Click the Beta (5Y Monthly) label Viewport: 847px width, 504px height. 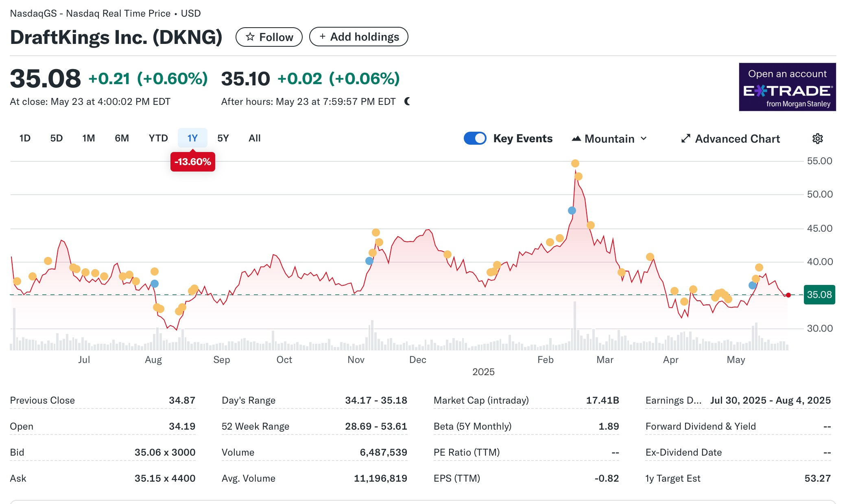point(472,426)
